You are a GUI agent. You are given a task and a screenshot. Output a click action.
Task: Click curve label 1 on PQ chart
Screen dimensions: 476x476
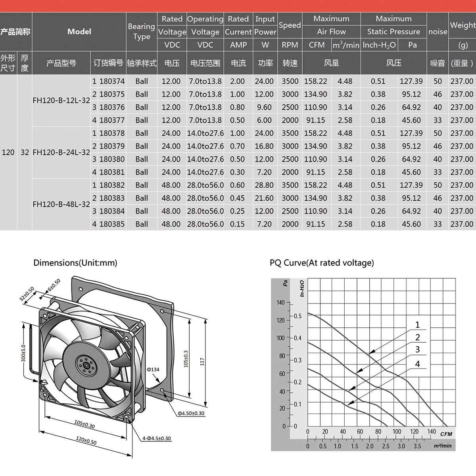(x=417, y=325)
